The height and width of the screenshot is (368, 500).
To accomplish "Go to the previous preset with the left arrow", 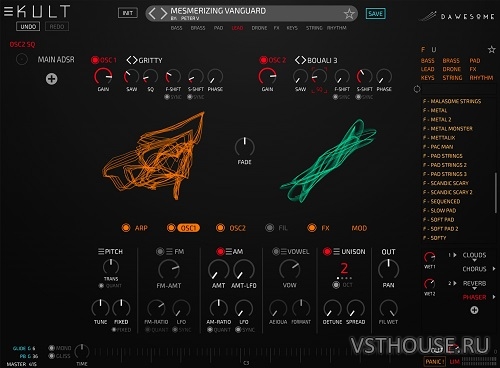I will [x=152, y=14].
